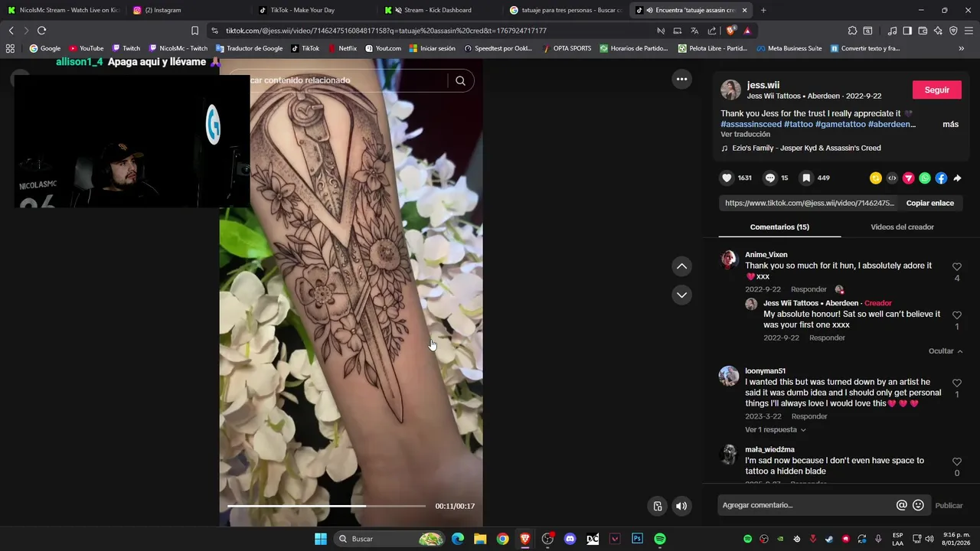Open Spotify from the taskbar
Viewport: 980px width, 551px height.
pos(660,539)
